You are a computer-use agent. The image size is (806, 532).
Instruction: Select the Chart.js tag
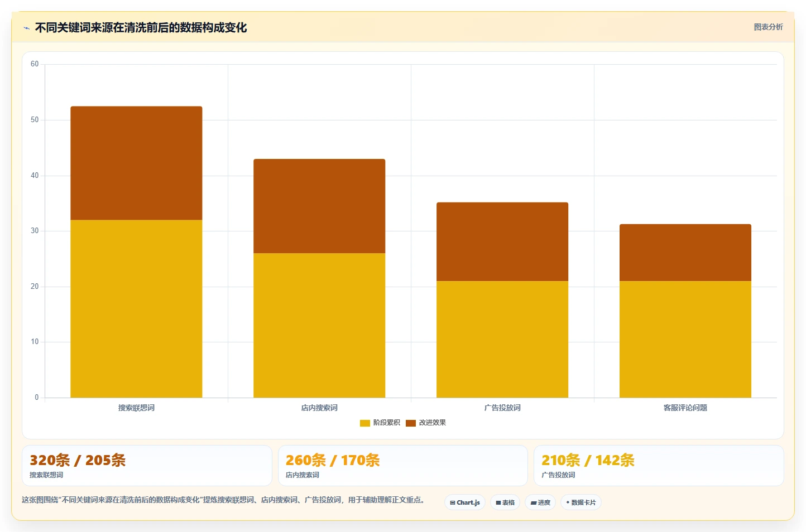point(465,502)
